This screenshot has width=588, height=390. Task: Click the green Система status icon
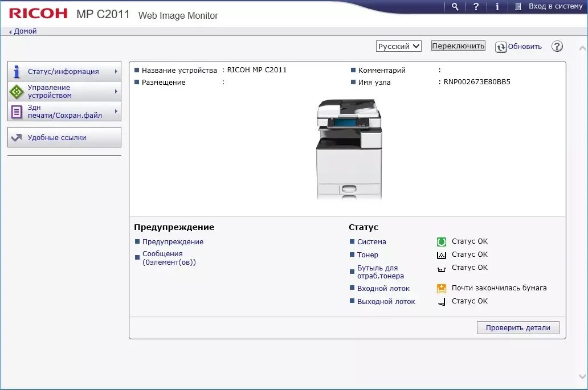[x=442, y=241]
